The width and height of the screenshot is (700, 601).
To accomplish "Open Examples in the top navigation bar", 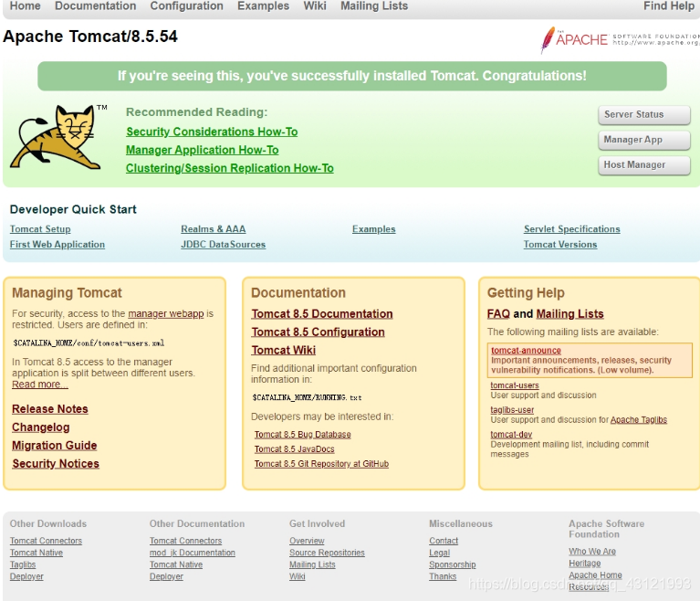I will [263, 5].
